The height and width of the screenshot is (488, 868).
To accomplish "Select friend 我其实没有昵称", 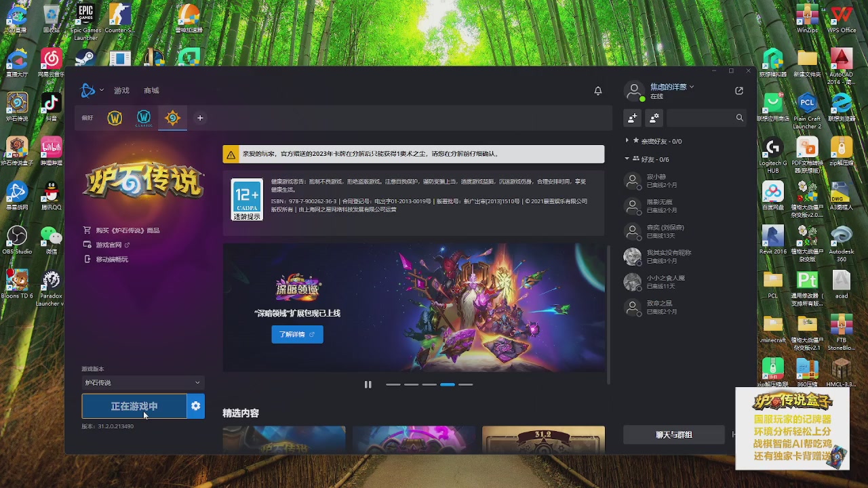I will tap(685, 257).
